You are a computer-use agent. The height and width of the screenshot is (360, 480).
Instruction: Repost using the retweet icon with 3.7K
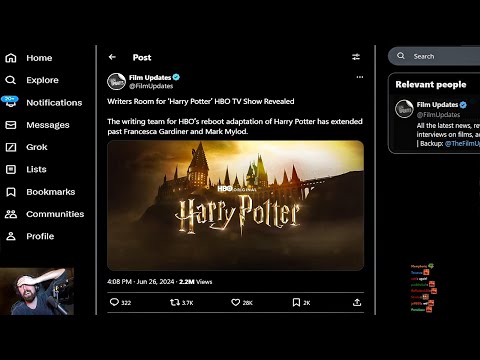point(175,302)
